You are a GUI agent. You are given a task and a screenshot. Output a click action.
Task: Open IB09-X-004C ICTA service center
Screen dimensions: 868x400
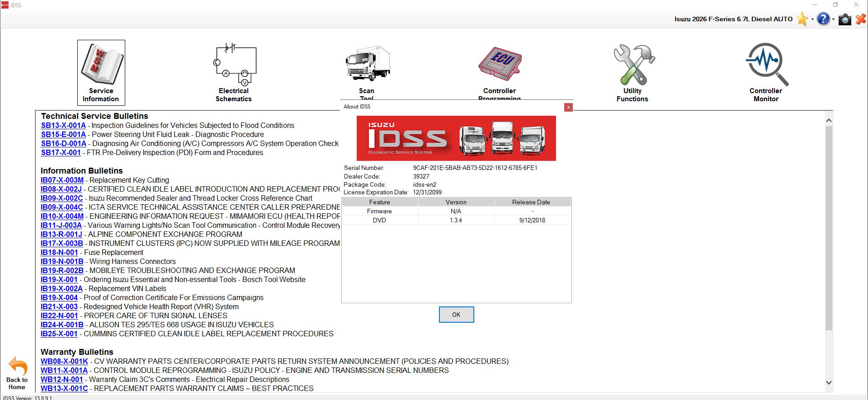click(x=62, y=207)
